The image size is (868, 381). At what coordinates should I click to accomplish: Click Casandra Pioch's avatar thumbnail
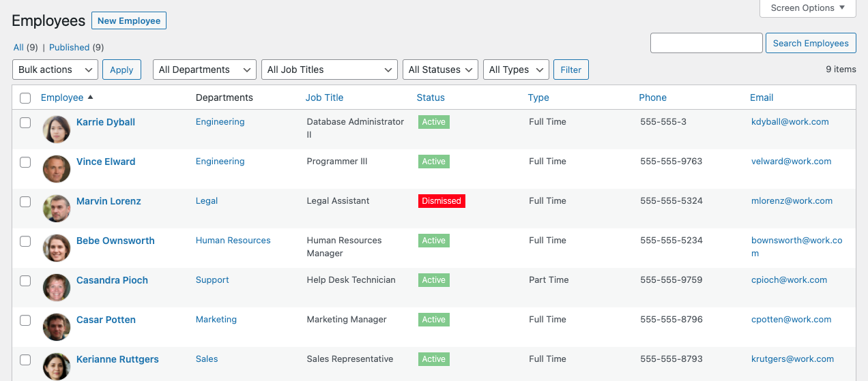[x=57, y=288]
